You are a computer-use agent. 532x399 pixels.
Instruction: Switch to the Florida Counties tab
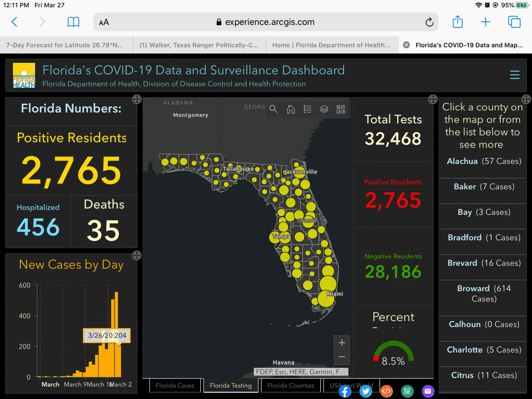coord(291,385)
